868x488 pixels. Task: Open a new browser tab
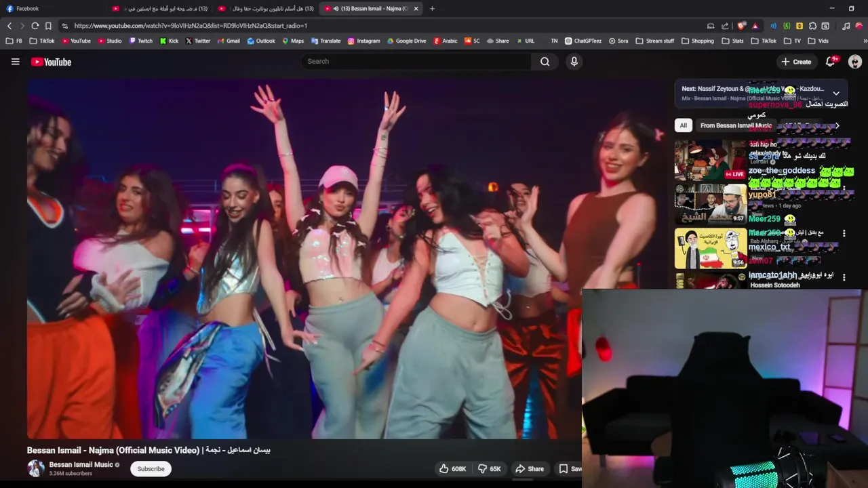point(432,9)
